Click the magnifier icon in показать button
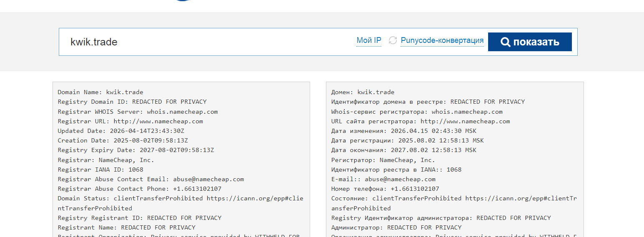Screen dimensions: 644x237 point(505,42)
